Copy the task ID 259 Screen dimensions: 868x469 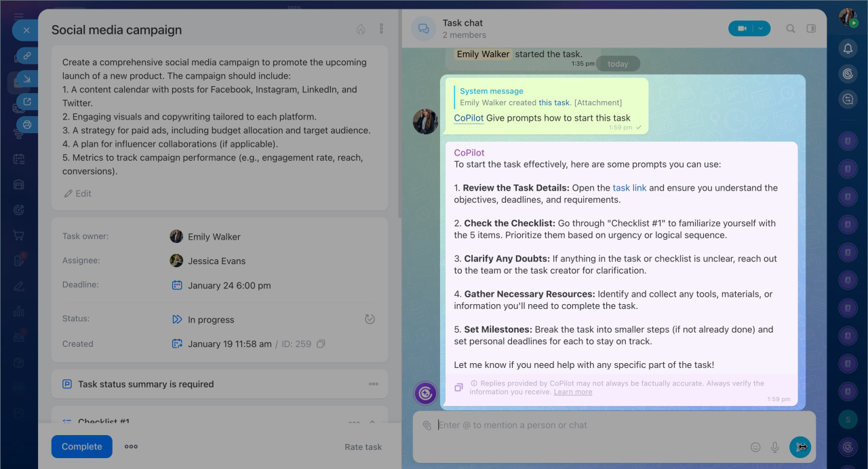point(321,344)
